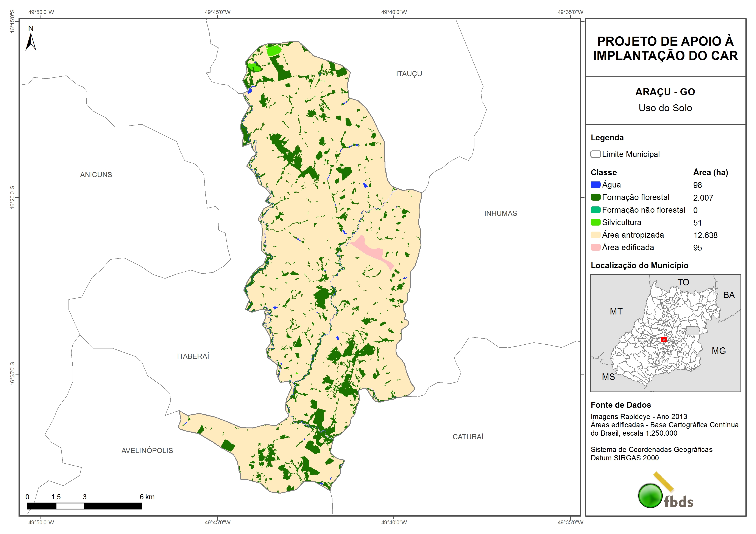Click the ITABERAÍ municipality label
Screen dimensions: 756x534
coord(193,356)
